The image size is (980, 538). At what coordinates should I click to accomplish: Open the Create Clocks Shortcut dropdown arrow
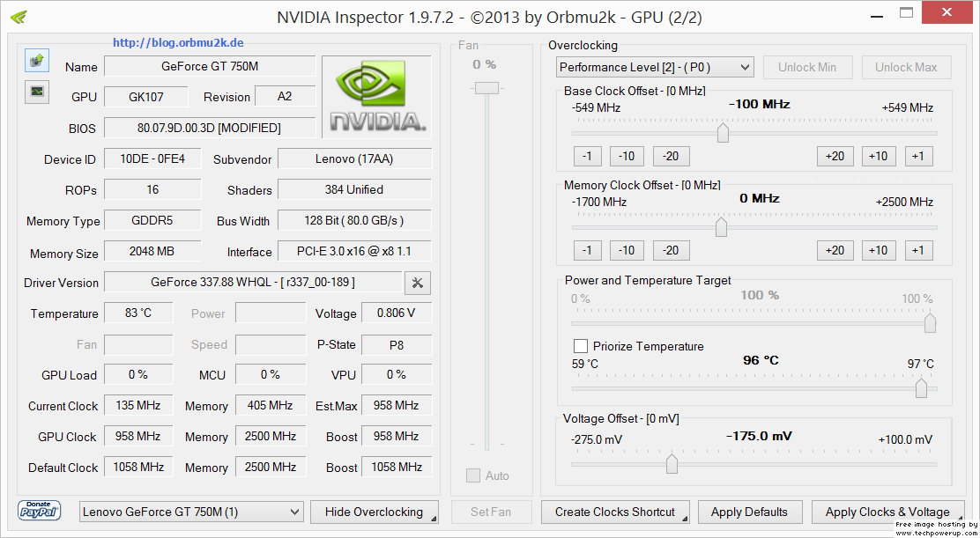[x=685, y=518]
